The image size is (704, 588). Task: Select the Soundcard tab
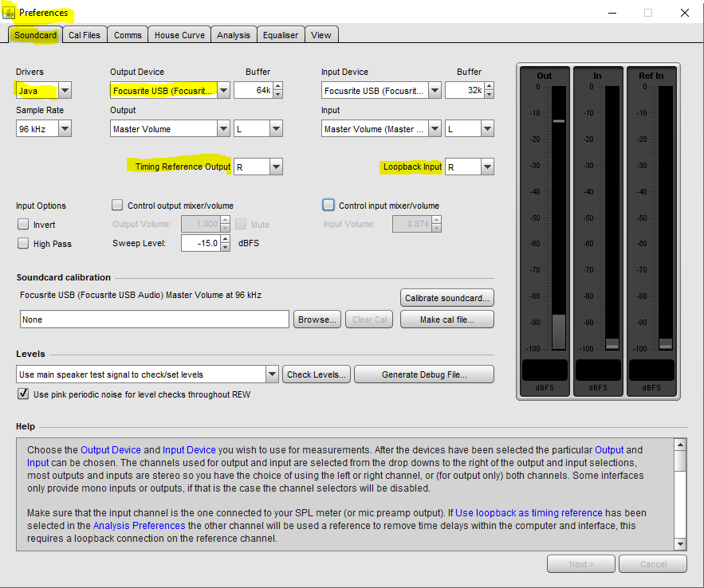pos(35,35)
